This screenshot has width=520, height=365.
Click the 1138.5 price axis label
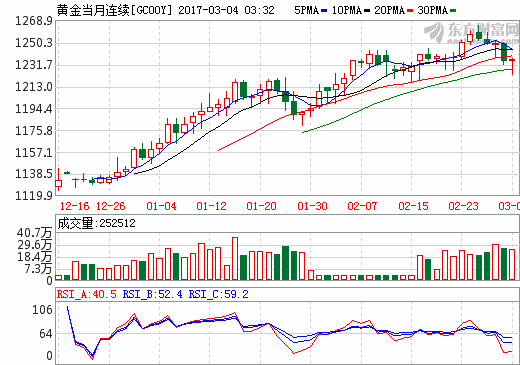[x=34, y=174]
